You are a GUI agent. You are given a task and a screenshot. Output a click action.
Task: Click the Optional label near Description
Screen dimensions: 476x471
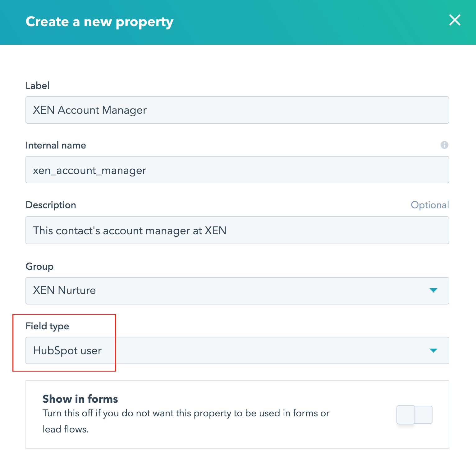click(x=430, y=205)
